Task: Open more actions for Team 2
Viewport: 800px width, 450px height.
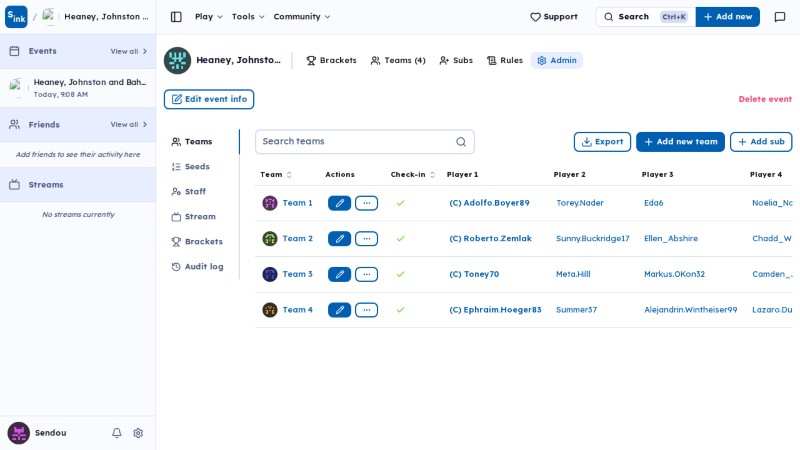Action: point(366,239)
